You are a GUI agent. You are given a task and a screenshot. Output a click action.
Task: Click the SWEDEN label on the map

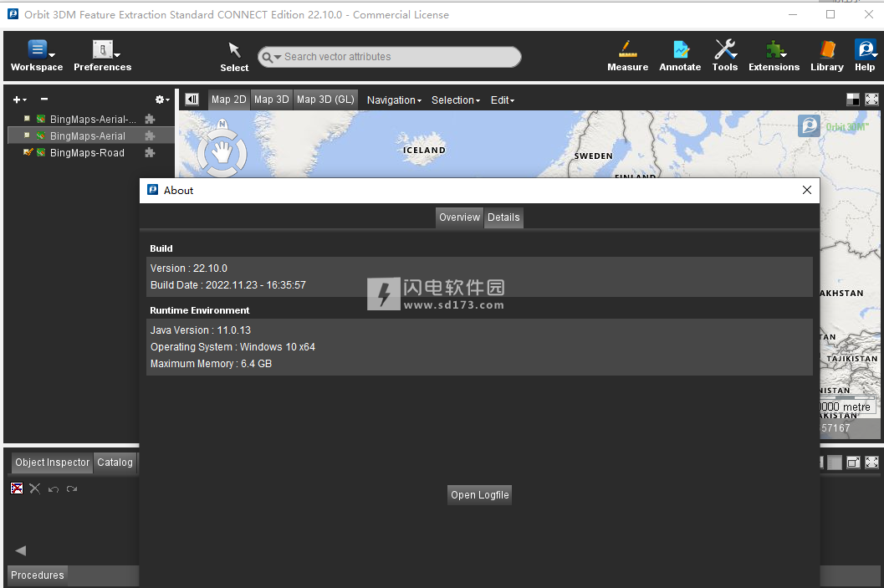point(593,156)
